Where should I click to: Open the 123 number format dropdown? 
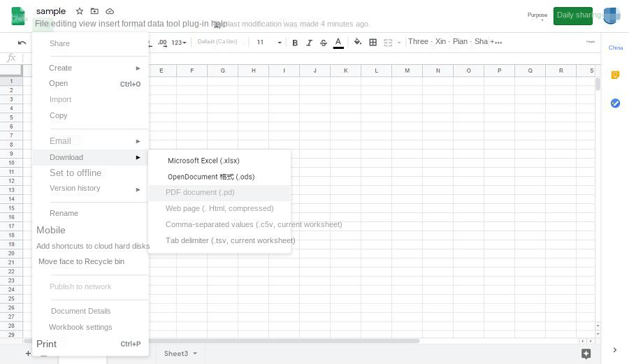coord(179,43)
